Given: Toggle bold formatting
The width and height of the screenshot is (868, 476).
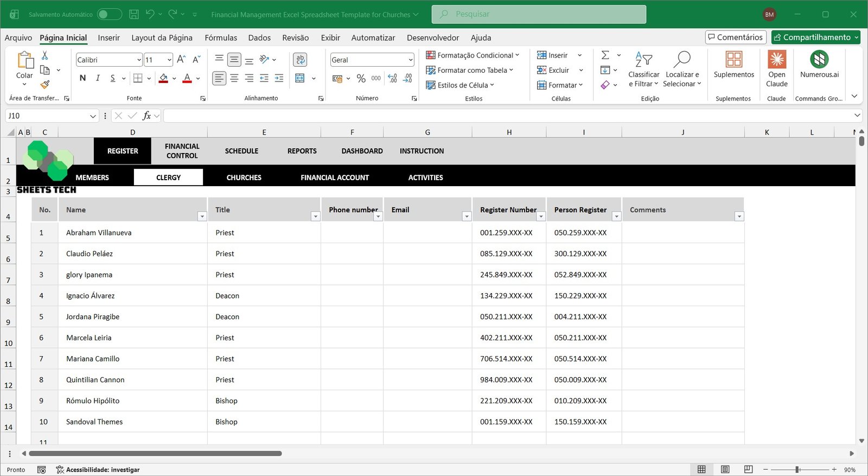Looking at the screenshot, I should pos(82,78).
